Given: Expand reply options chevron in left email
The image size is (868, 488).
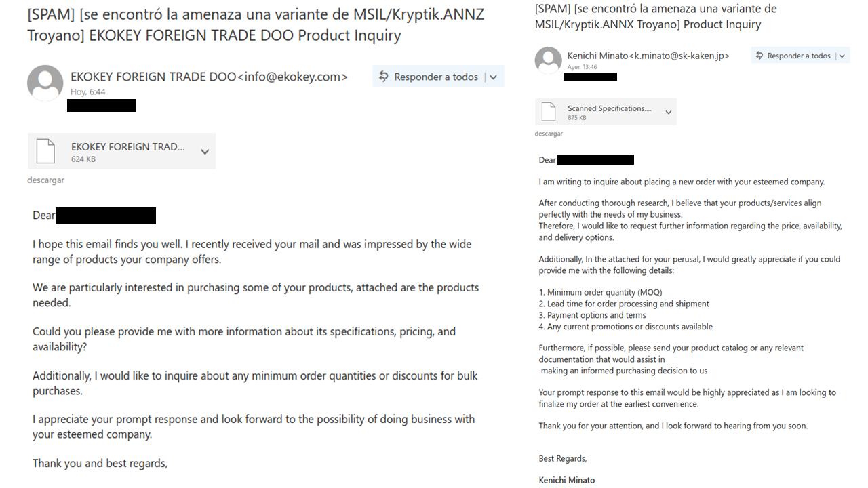Looking at the screenshot, I should tap(493, 77).
